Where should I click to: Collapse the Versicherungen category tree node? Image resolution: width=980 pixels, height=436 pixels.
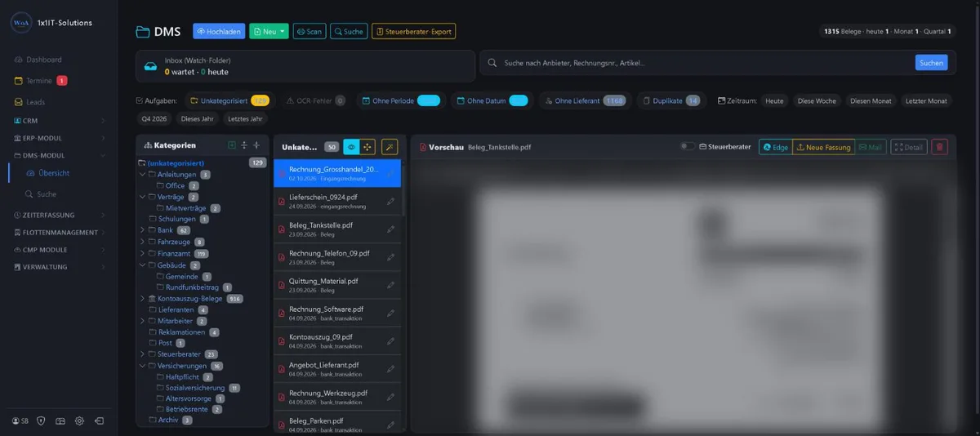[142, 366]
